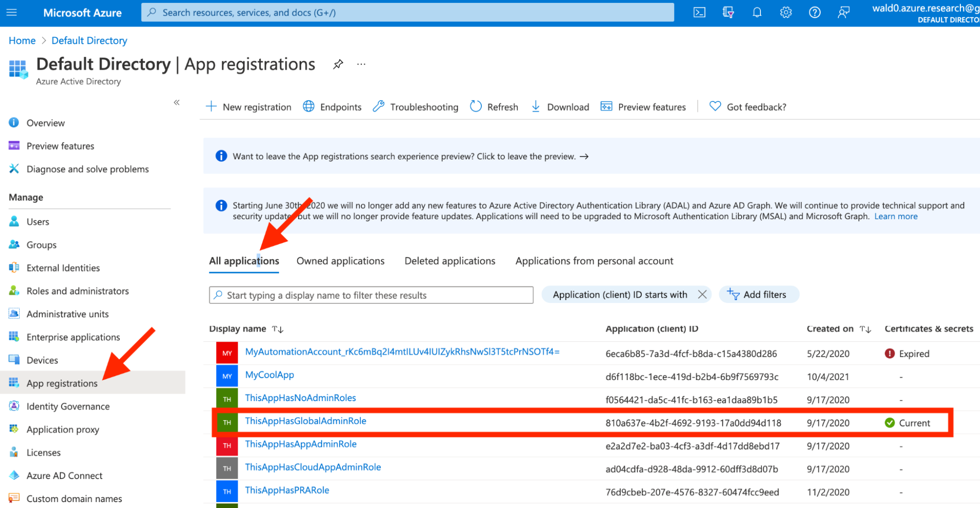Image resolution: width=980 pixels, height=508 pixels.
Task: Open portal settings gear
Action: (786, 12)
